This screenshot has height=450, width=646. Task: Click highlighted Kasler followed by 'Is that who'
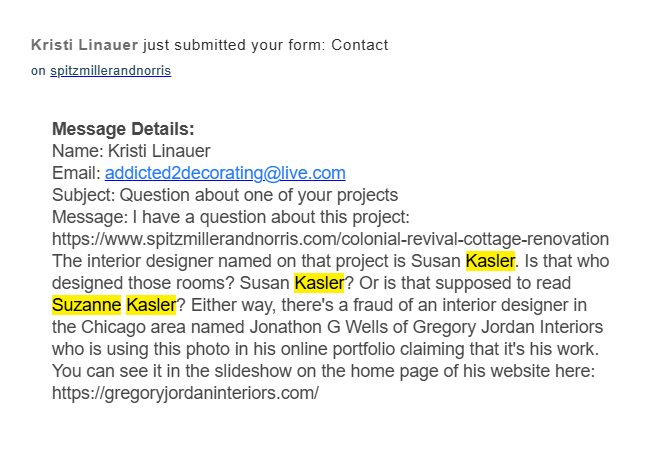click(x=490, y=261)
